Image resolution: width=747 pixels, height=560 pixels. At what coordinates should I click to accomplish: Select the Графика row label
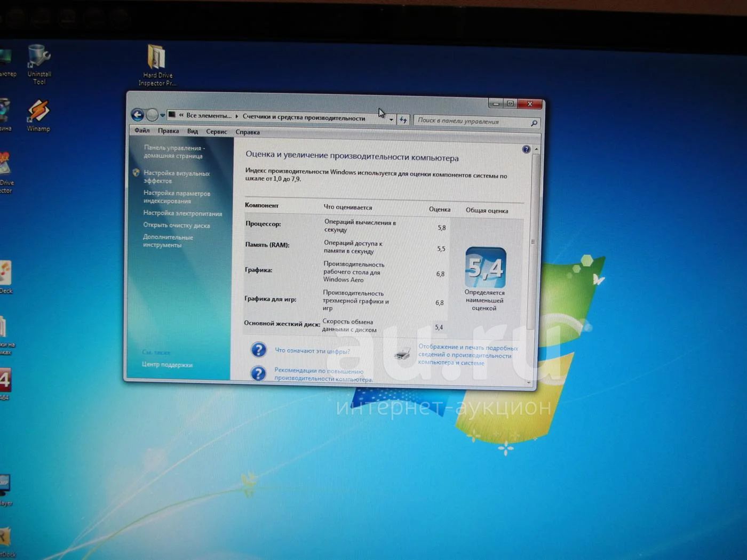[x=258, y=270]
